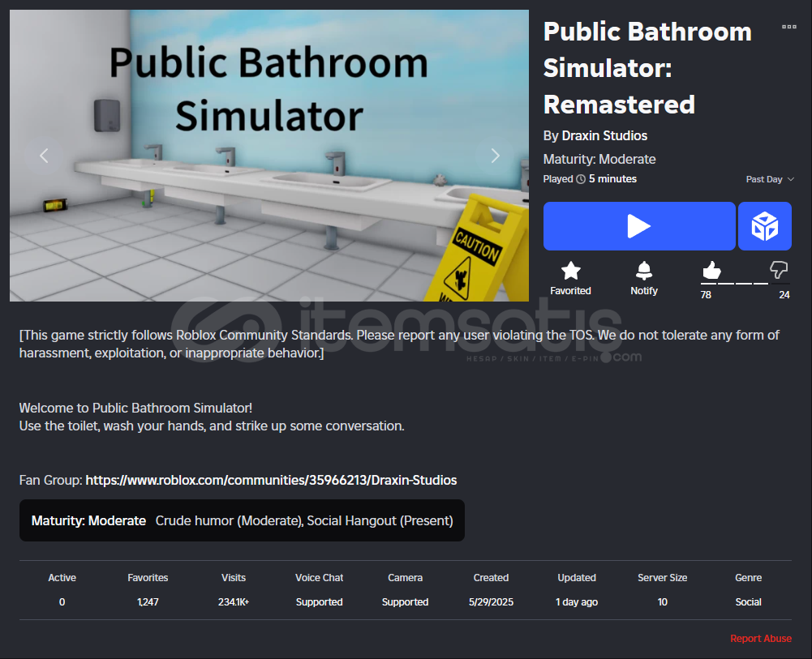Expand the Past Day dropdown
Viewport: 812px width, 659px height.
pos(770,179)
